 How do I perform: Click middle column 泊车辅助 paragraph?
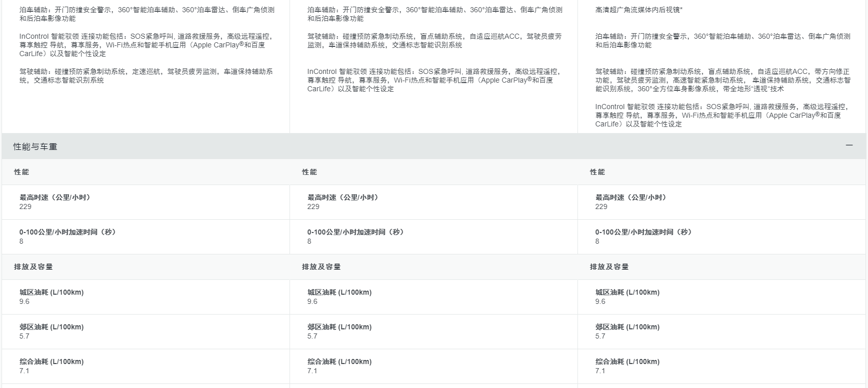tap(435, 14)
